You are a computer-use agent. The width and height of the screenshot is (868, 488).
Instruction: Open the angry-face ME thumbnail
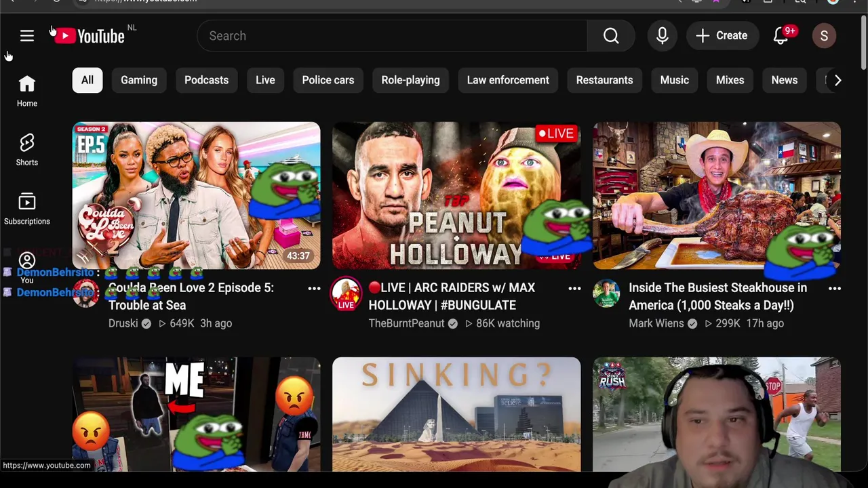point(196,414)
